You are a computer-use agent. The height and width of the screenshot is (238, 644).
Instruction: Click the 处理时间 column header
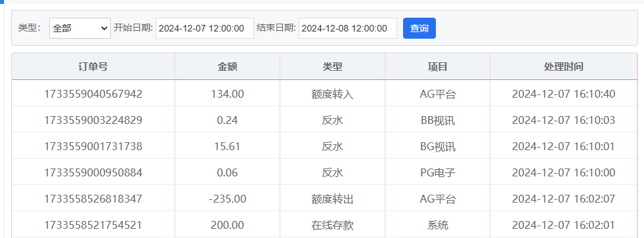pos(563,66)
